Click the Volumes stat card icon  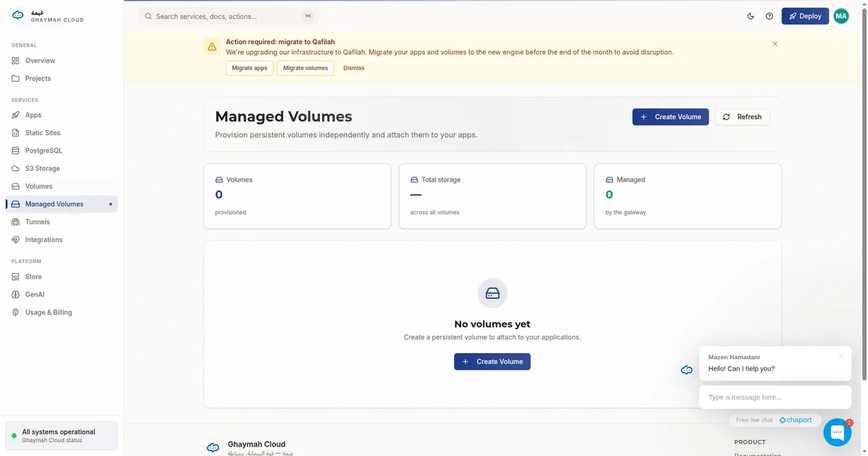pos(219,180)
